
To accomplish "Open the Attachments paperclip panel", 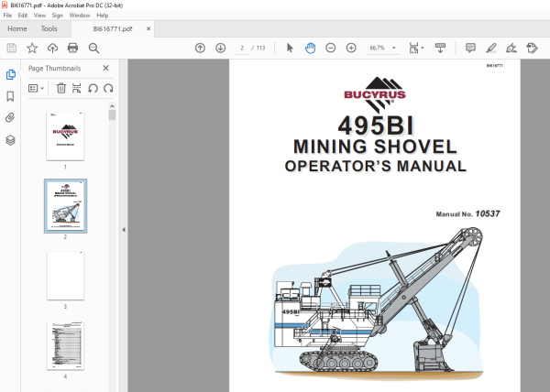I will (x=10, y=118).
